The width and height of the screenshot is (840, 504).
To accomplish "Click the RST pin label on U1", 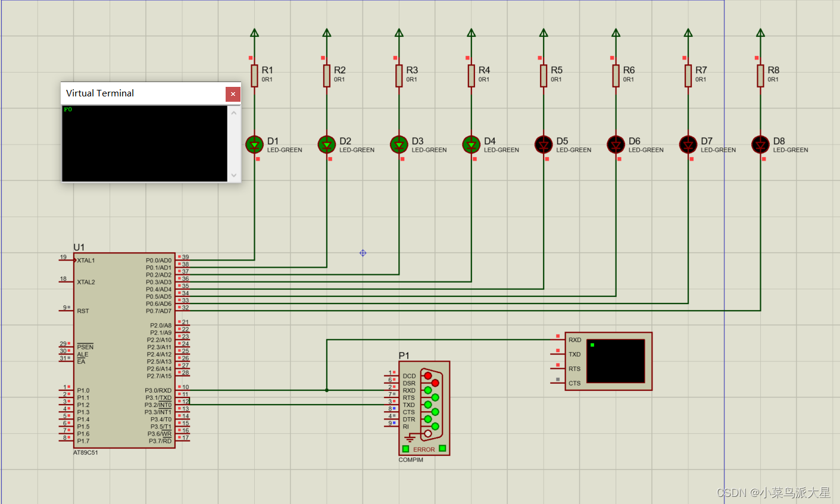I will 83,311.
